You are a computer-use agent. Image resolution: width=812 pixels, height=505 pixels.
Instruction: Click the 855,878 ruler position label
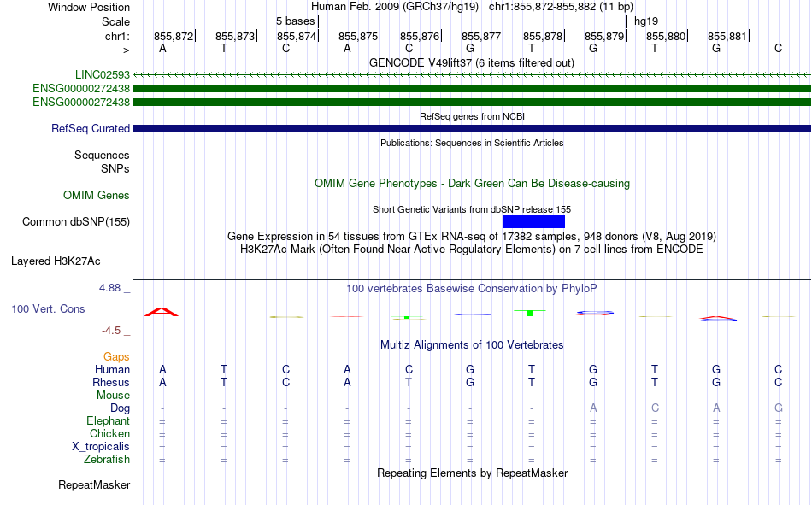click(x=543, y=36)
